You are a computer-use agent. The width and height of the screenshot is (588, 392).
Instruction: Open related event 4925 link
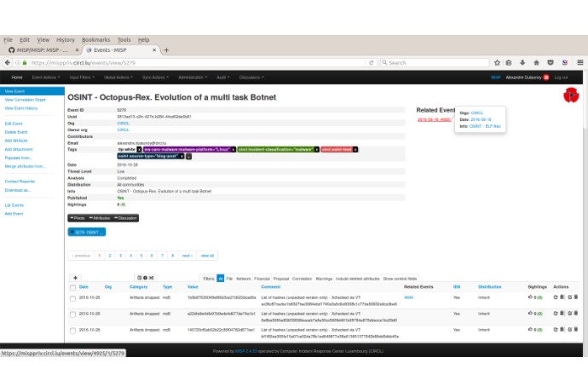(434, 119)
